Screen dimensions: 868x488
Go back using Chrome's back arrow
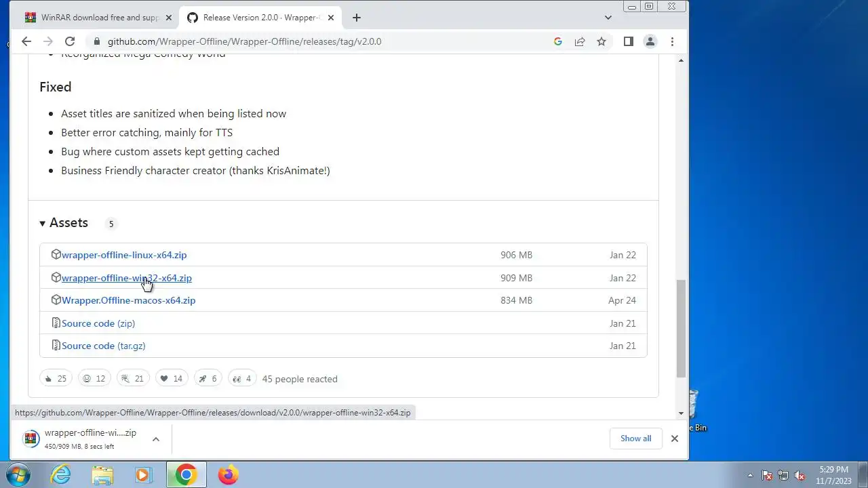pyautogui.click(x=26, y=41)
